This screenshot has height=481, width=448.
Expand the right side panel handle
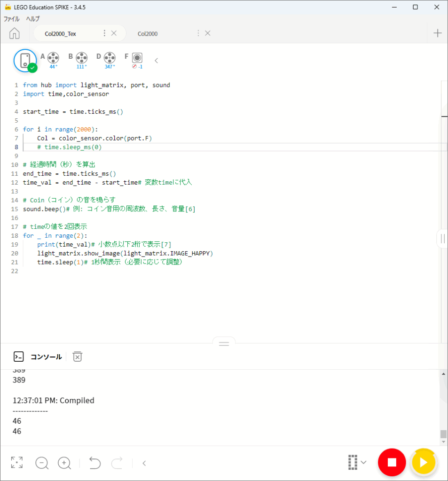pos(442,239)
